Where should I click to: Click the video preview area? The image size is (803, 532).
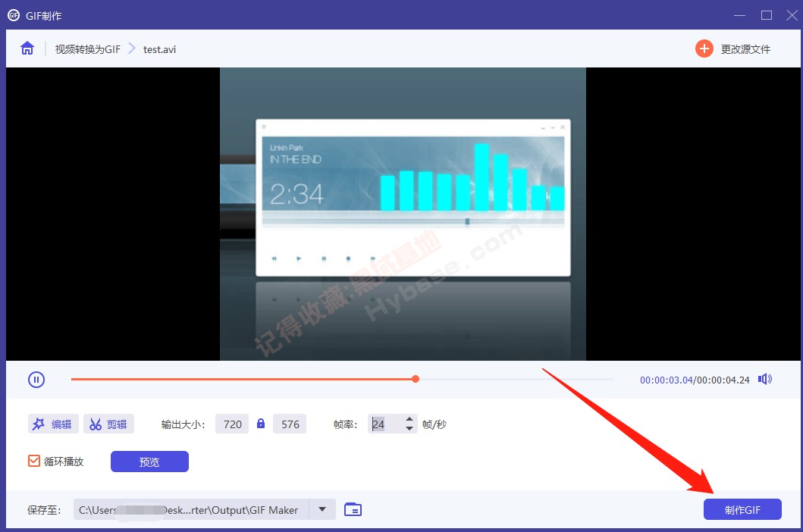click(403, 214)
